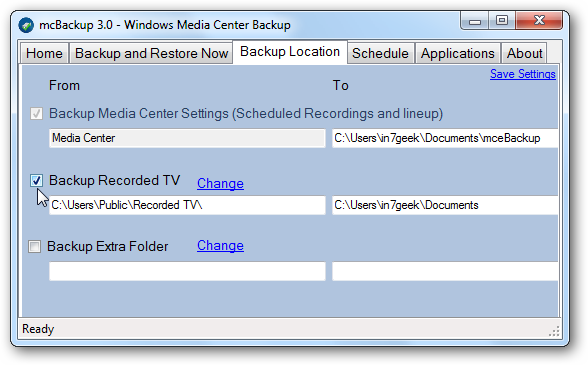The height and width of the screenshot is (365, 588).
Task: Click the mcBackup app icon in title bar
Action: 26,25
